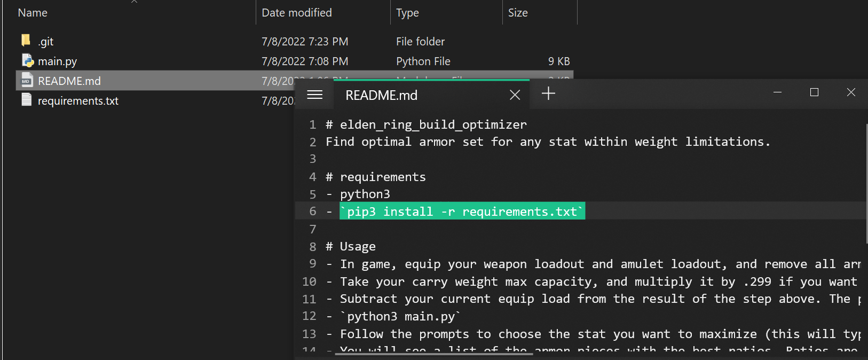Open the hamburger menu in the editor

click(315, 95)
